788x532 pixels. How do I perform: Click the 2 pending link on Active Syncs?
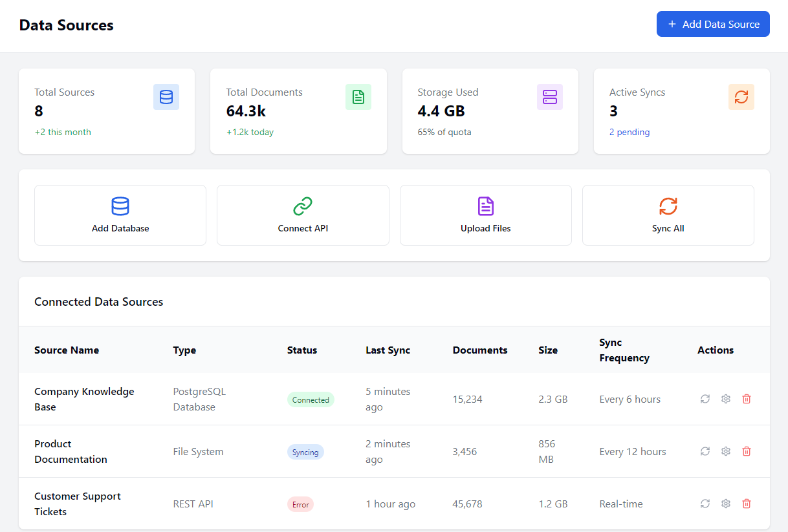pos(629,132)
